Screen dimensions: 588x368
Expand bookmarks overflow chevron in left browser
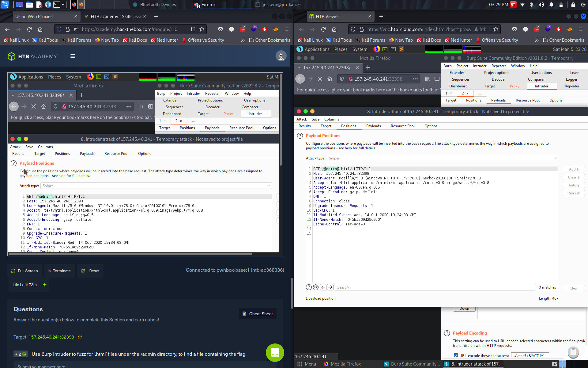[x=243, y=40]
